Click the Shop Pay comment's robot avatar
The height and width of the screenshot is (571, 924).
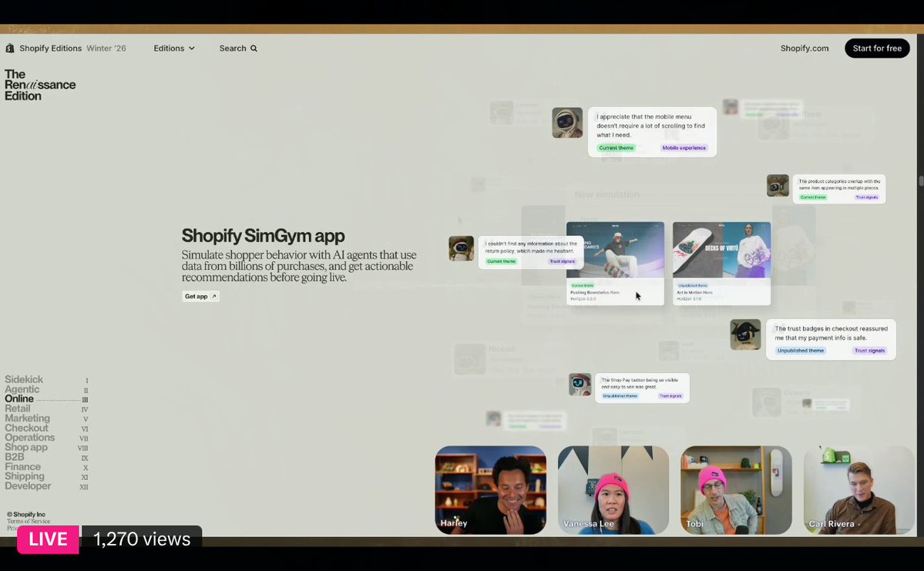point(580,385)
